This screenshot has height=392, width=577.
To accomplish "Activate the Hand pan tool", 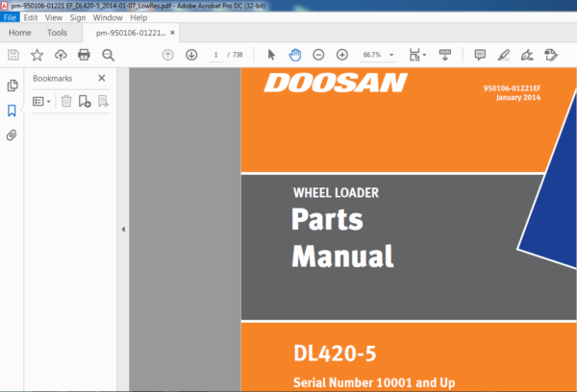I will [x=295, y=55].
